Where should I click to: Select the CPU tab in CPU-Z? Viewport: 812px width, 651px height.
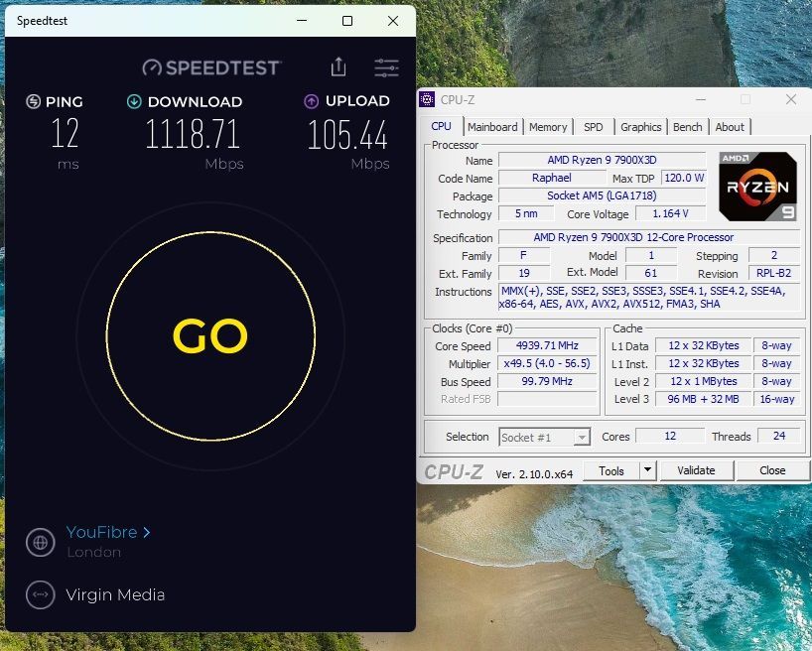pos(441,126)
